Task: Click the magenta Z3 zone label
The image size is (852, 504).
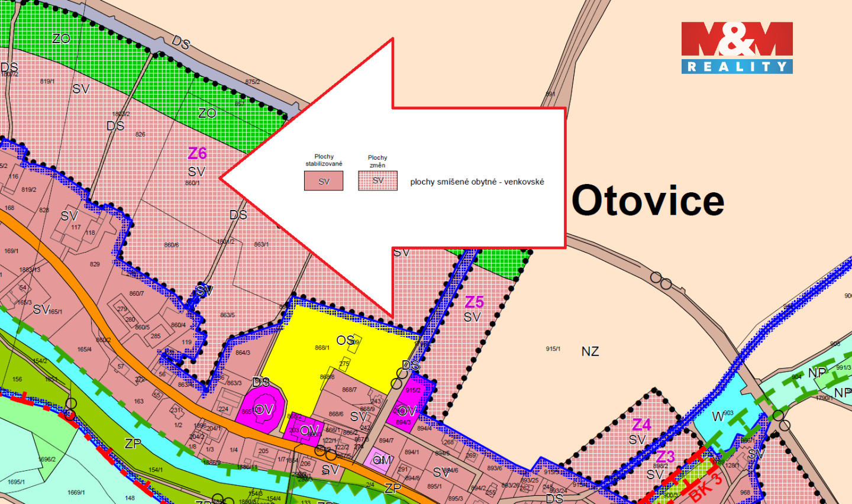Action: [x=665, y=457]
